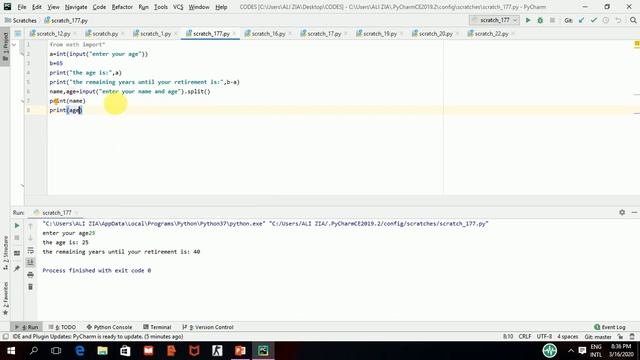Stop the running process in top toolbar
Screen dimensions: 640x360
552,20
